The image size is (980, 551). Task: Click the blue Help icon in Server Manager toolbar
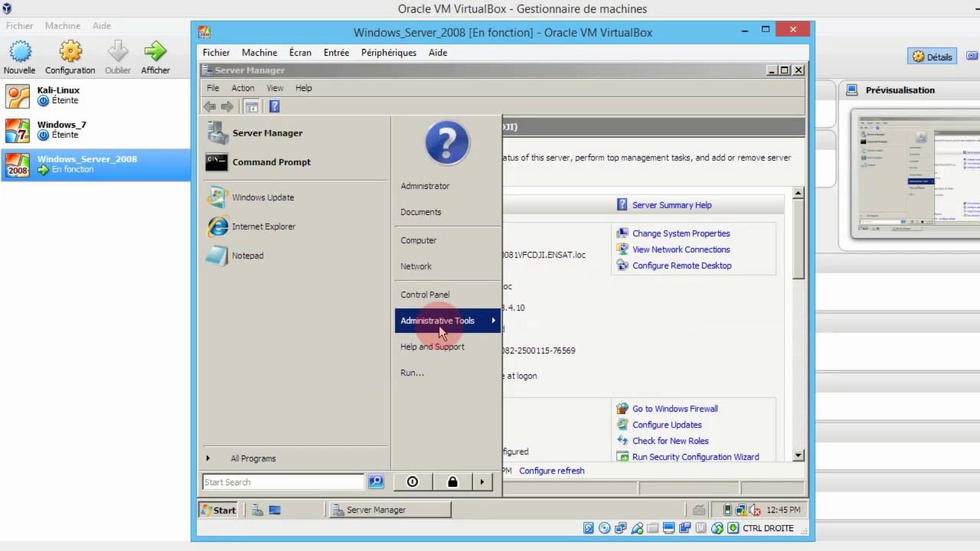[274, 106]
